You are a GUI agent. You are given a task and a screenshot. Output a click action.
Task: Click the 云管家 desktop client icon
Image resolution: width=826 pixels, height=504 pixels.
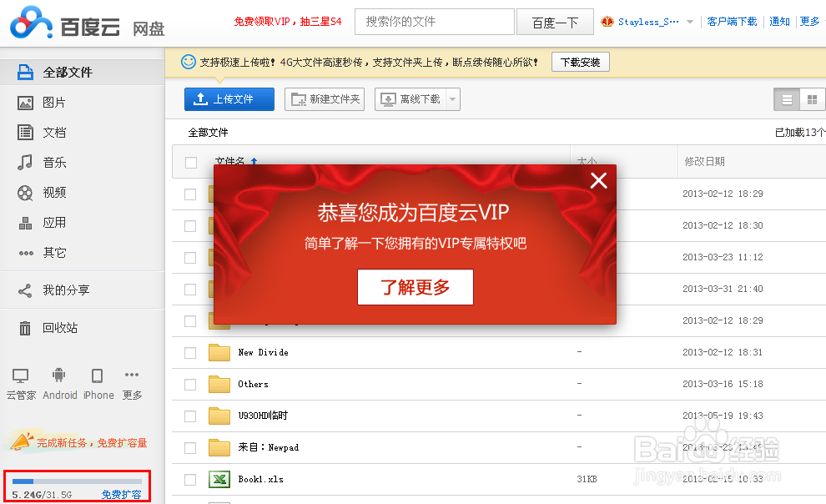click(x=21, y=376)
